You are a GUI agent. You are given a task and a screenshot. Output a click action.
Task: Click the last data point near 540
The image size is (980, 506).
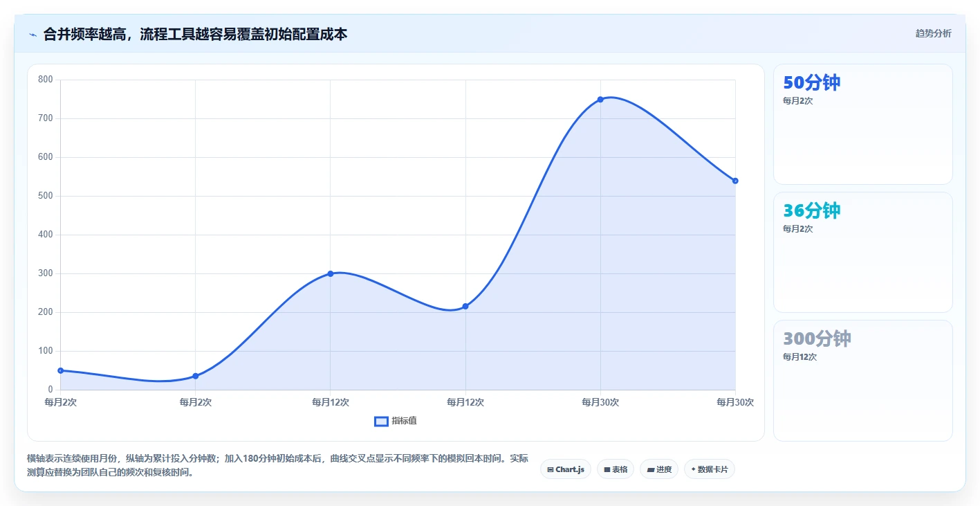(x=735, y=181)
